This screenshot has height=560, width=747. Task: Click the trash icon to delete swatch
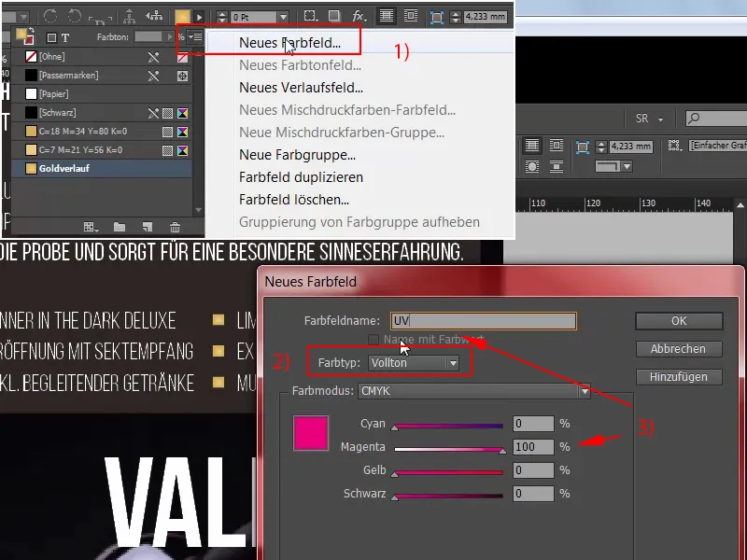point(175,227)
